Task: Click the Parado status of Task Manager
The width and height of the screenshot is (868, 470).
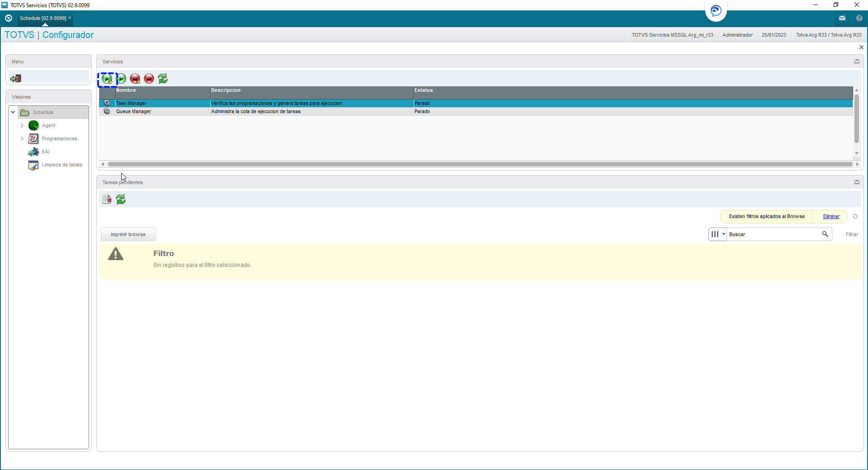Action: pos(422,103)
